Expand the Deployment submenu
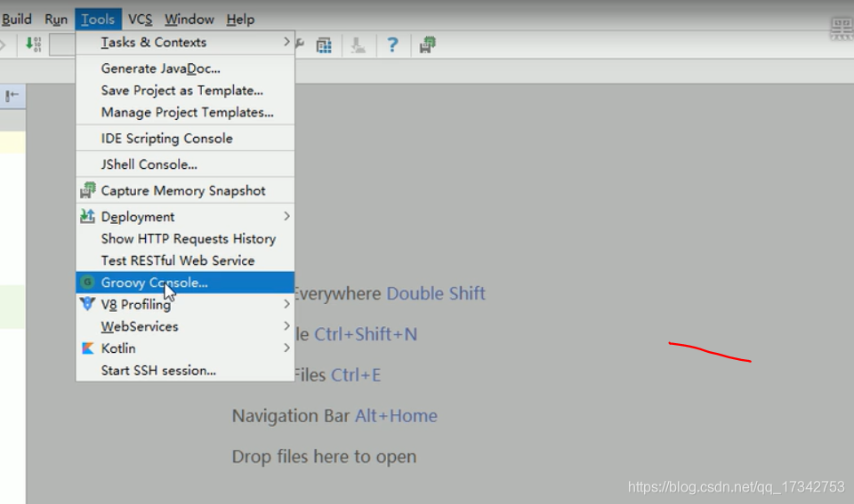Viewport: 854px width, 504px height. pos(185,217)
